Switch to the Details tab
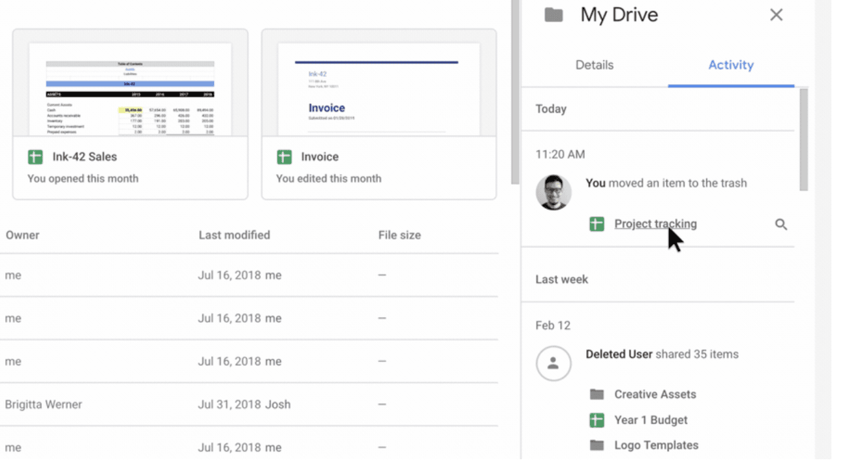Screen dimensions: 868x471 tap(594, 65)
